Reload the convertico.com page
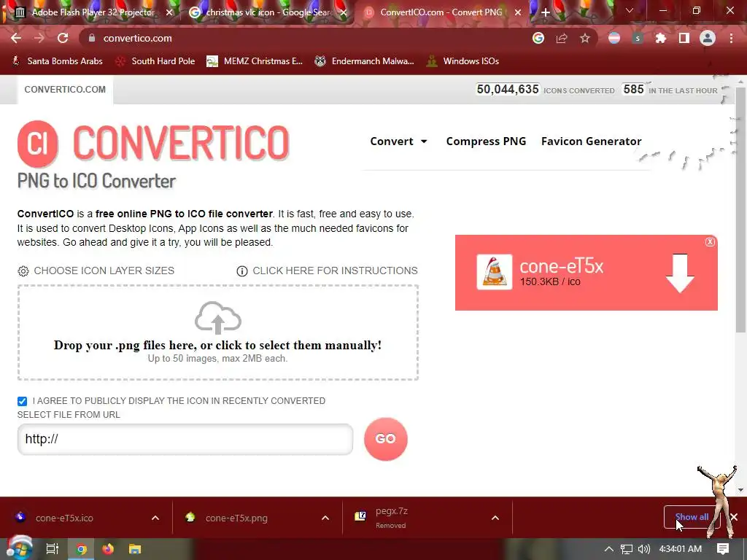This screenshot has width=747, height=560. click(x=63, y=38)
